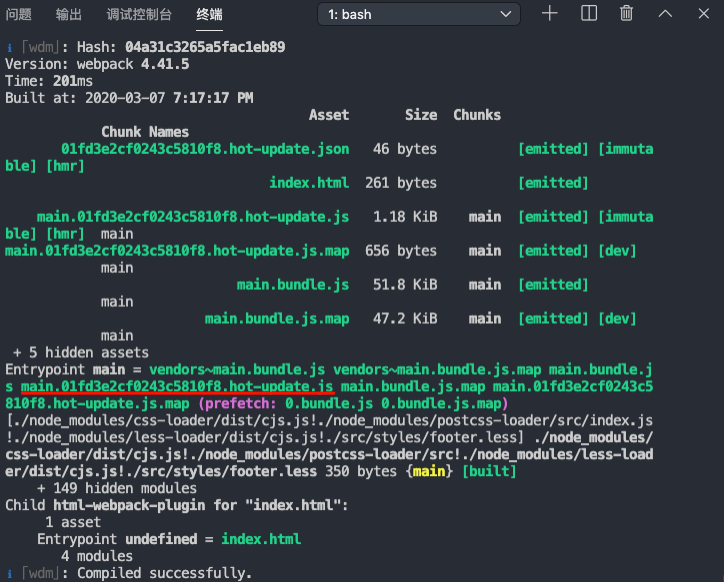Click the '4 modules' line
The height and width of the screenshot is (582, 724).
(97, 556)
